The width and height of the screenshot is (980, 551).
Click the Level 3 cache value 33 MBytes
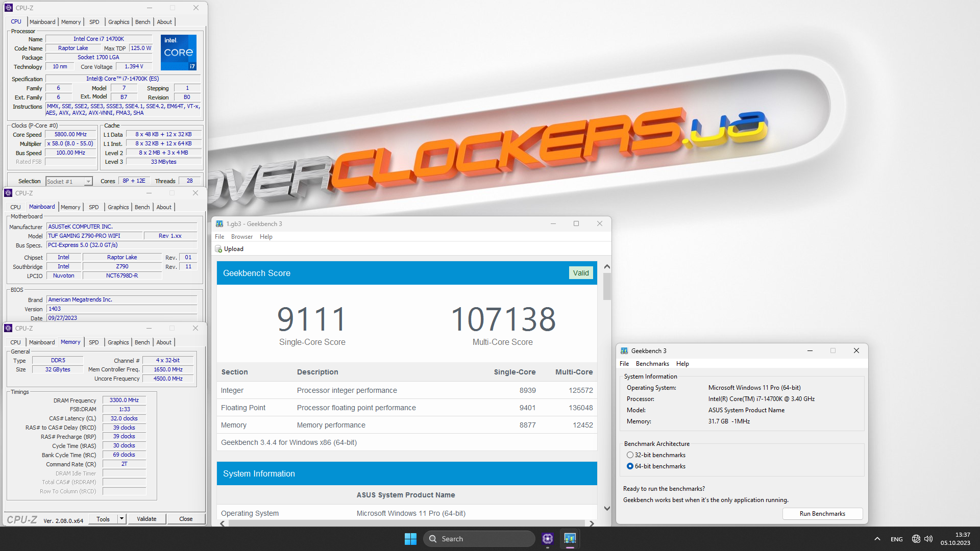pyautogui.click(x=163, y=162)
